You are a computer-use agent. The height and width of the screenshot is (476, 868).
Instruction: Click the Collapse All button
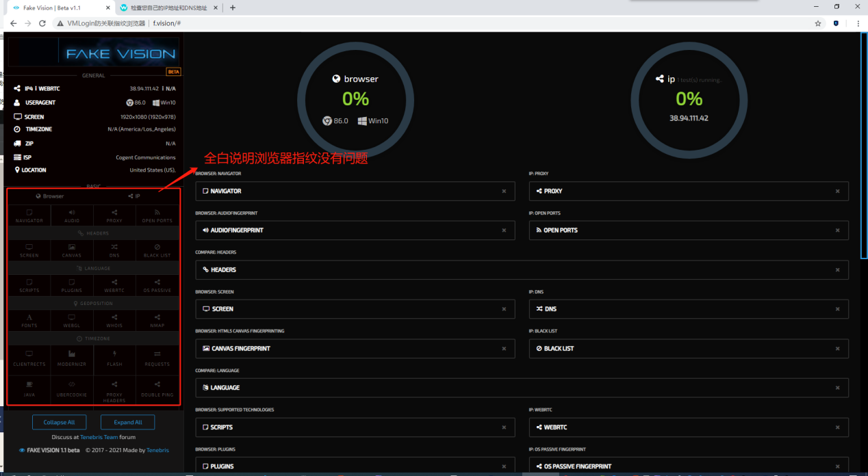point(60,422)
